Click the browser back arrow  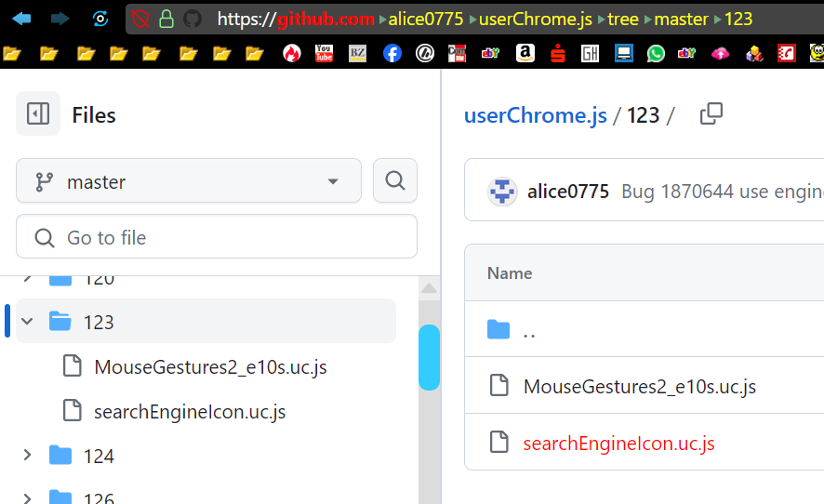coord(21,19)
